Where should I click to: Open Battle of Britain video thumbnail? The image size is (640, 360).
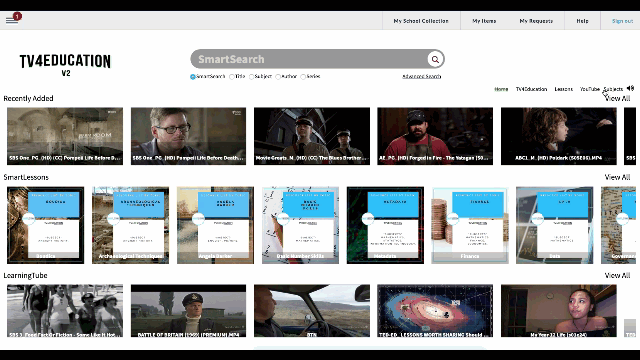tap(188, 311)
